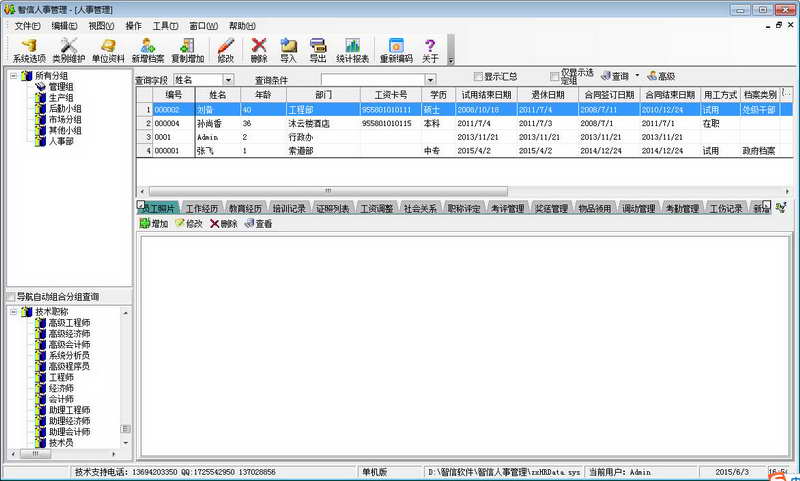Open the 工具 menu in the menu bar

pos(166,25)
